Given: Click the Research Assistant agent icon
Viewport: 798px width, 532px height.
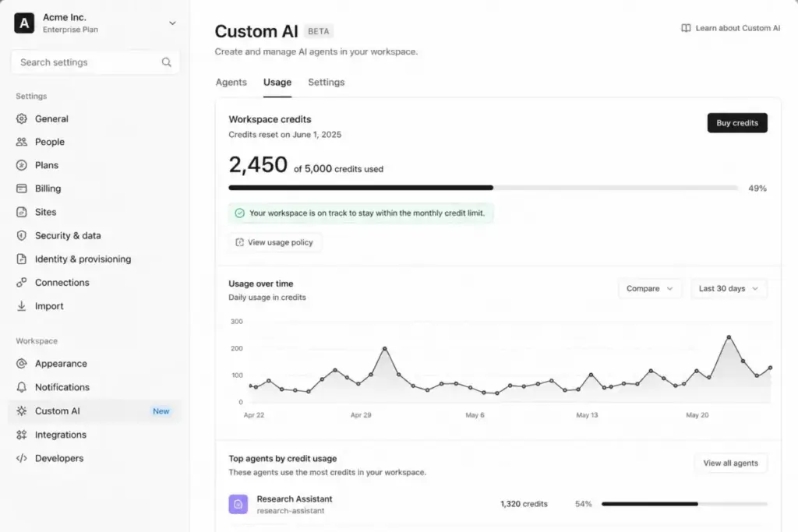Looking at the screenshot, I should click(238, 504).
